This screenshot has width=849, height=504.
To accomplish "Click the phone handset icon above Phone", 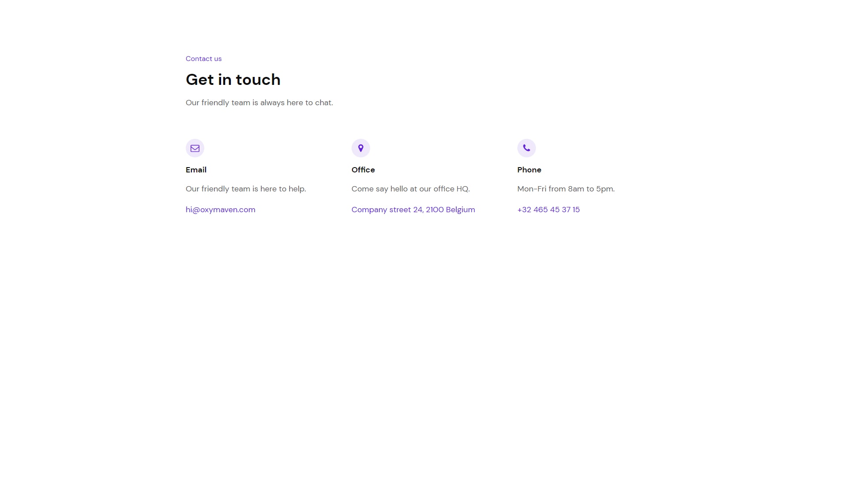I will [527, 148].
